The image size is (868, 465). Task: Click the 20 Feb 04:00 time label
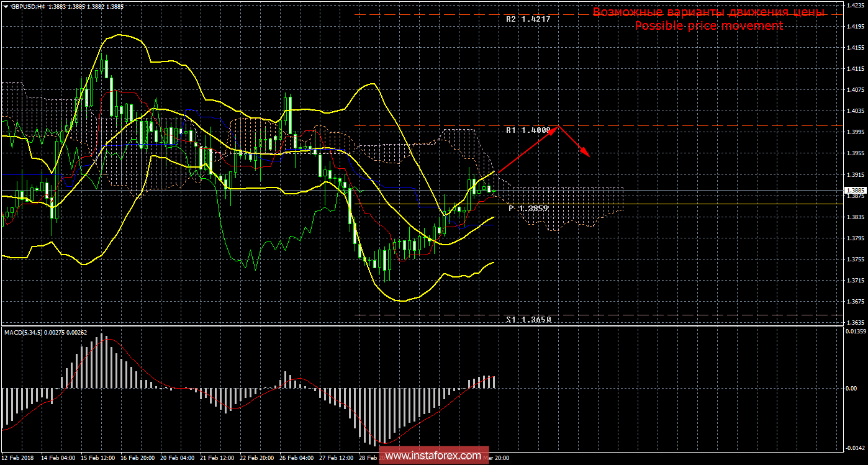[x=177, y=458]
